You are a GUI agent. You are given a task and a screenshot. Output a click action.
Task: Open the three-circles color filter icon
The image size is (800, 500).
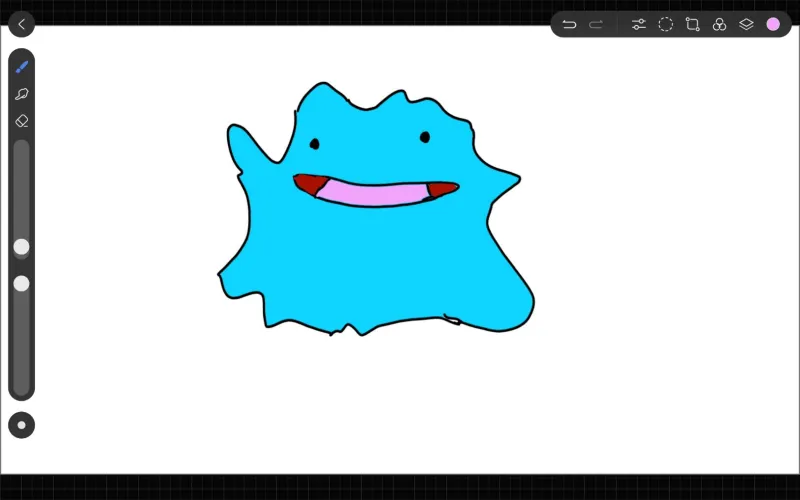pos(719,24)
